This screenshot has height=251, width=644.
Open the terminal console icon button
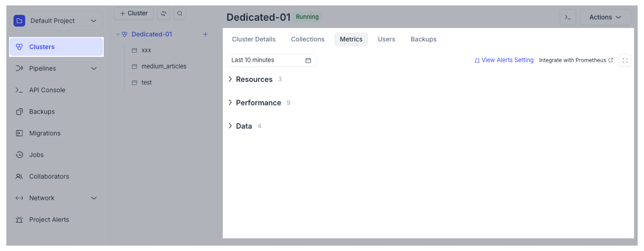pyautogui.click(x=568, y=17)
